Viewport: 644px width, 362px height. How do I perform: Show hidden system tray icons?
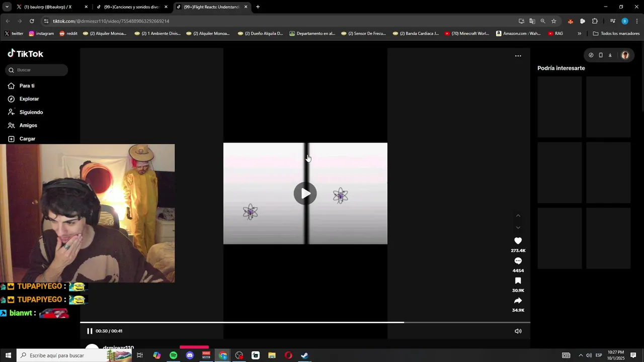(x=580, y=355)
